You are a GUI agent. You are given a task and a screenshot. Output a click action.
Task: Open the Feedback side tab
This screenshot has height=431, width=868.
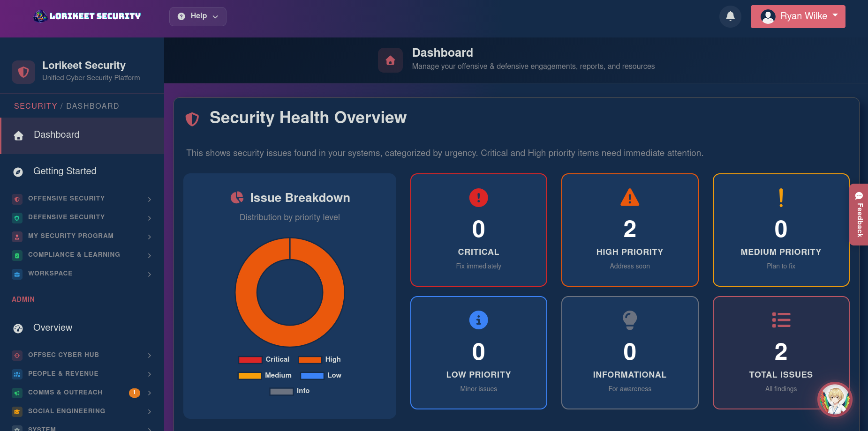click(859, 215)
